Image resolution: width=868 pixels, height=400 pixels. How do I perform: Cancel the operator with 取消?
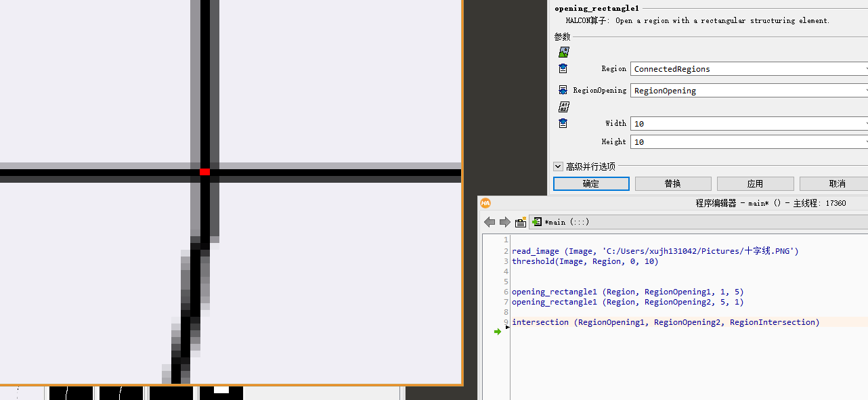click(834, 184)
